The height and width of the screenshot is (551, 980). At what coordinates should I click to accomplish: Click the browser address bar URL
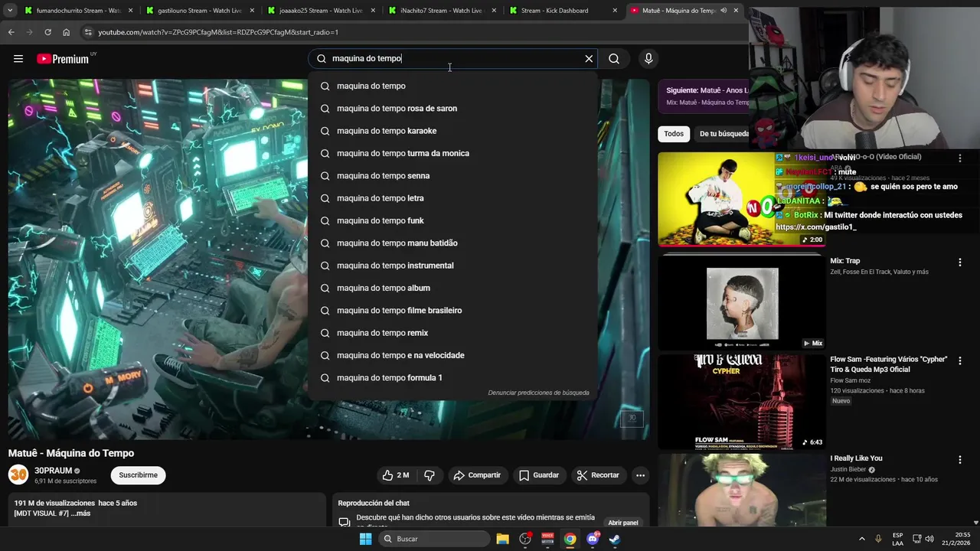pos(218,32)
